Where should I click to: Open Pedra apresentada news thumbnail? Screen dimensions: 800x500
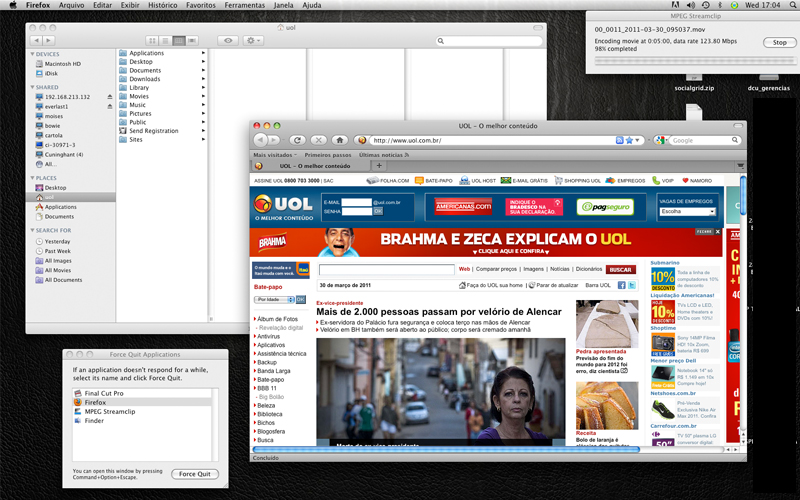click(x=607, y=324)
